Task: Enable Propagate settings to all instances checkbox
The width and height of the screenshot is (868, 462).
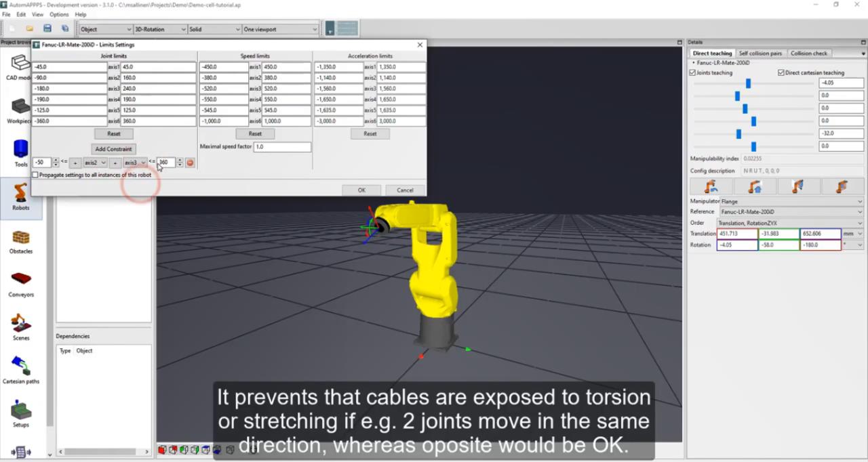Action: pos(35,175)
